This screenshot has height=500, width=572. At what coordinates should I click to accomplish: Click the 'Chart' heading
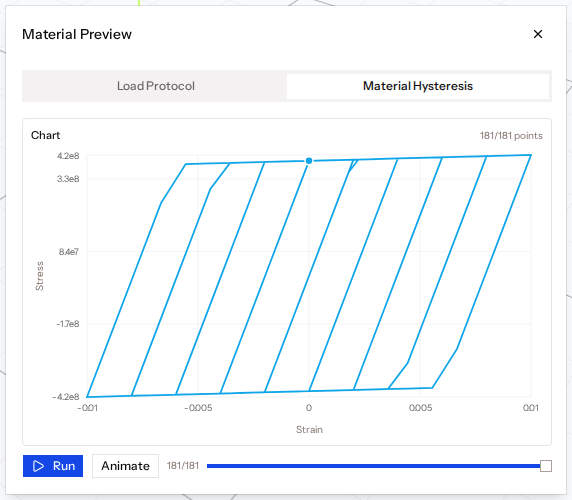[45, 135]
